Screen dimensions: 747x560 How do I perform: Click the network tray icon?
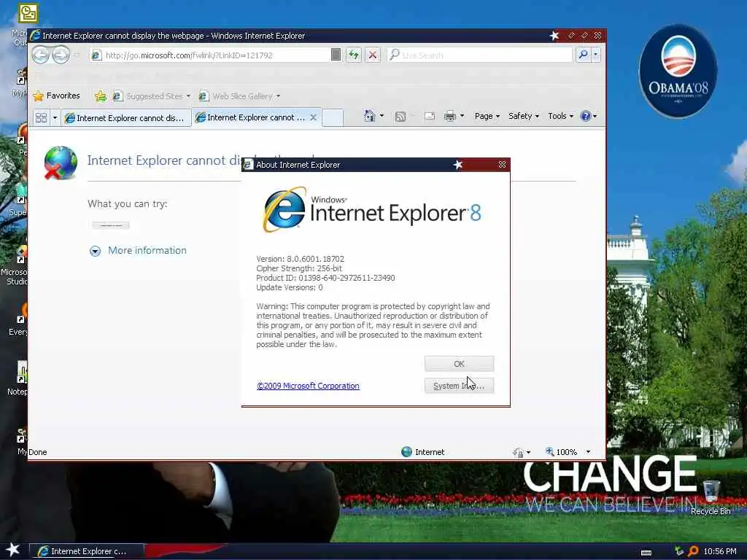click(679, 551)
